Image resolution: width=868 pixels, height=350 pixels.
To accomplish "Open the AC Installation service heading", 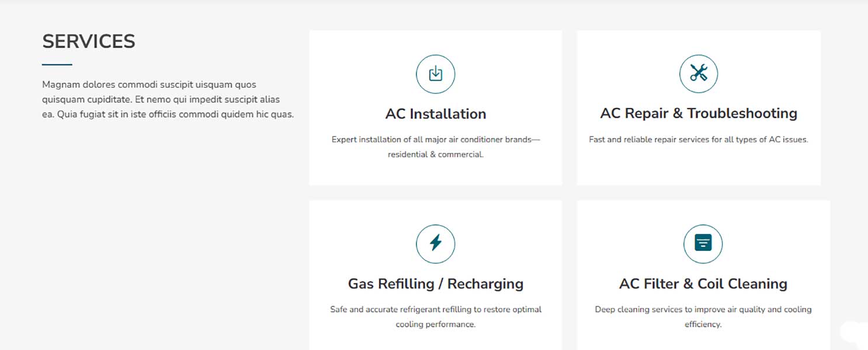I will click(435, 114).
